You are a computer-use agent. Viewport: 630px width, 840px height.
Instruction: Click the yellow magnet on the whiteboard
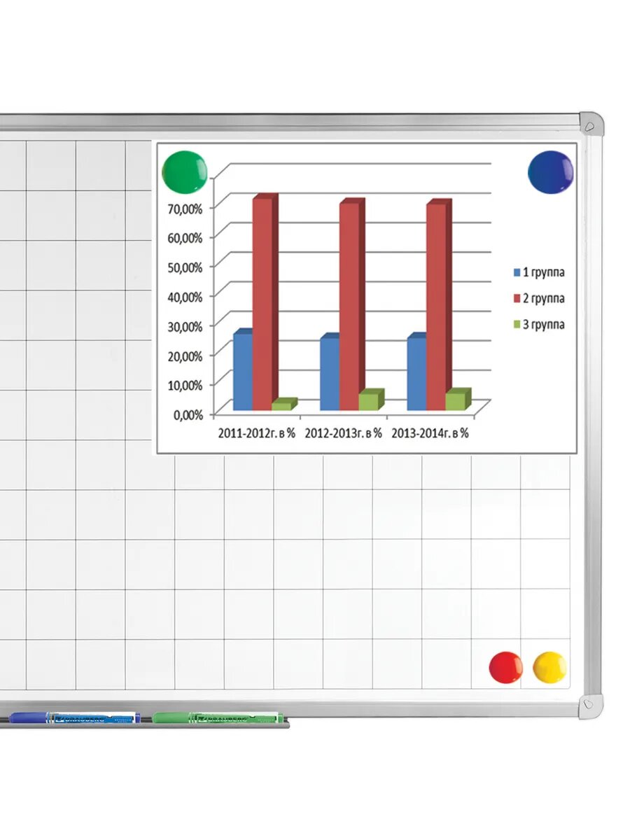point(550,668)
